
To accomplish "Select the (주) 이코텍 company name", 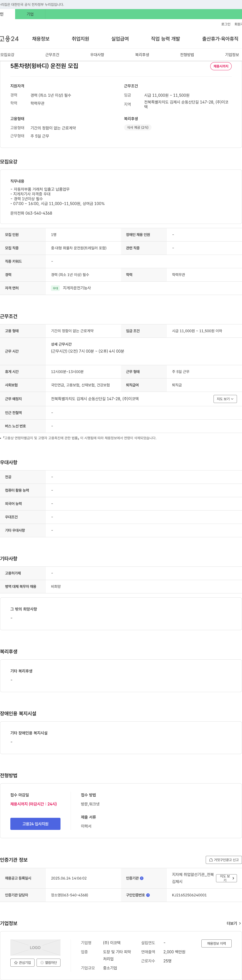I will click(x=111, y=942).
